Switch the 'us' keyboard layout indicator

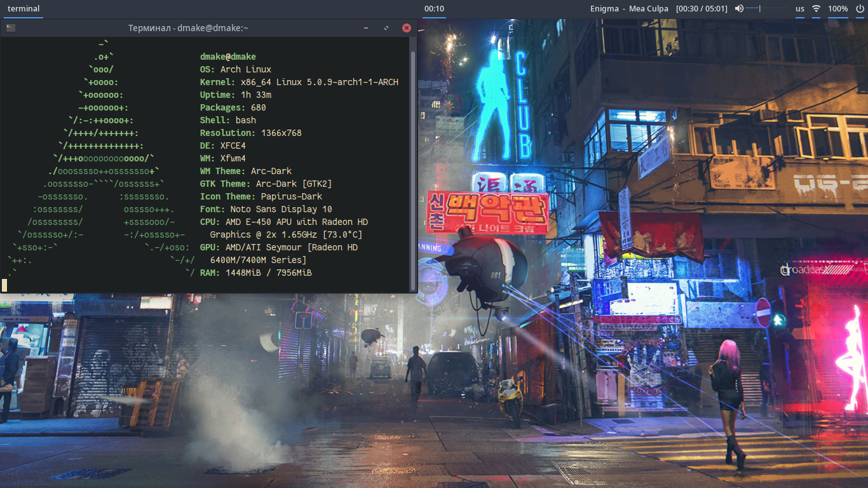800,9
